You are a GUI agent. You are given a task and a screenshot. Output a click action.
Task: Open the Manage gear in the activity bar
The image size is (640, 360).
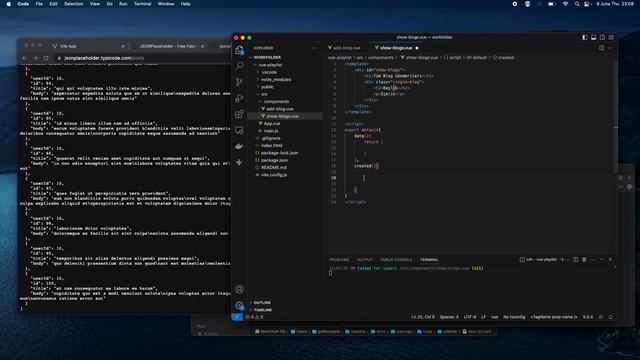240,305
